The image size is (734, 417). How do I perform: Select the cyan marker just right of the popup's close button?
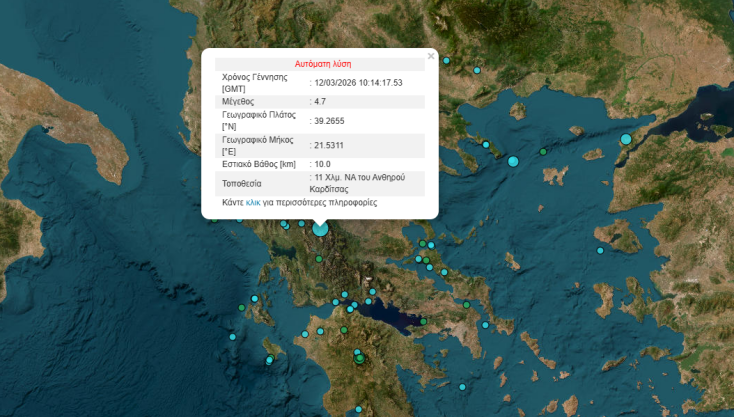446,60
